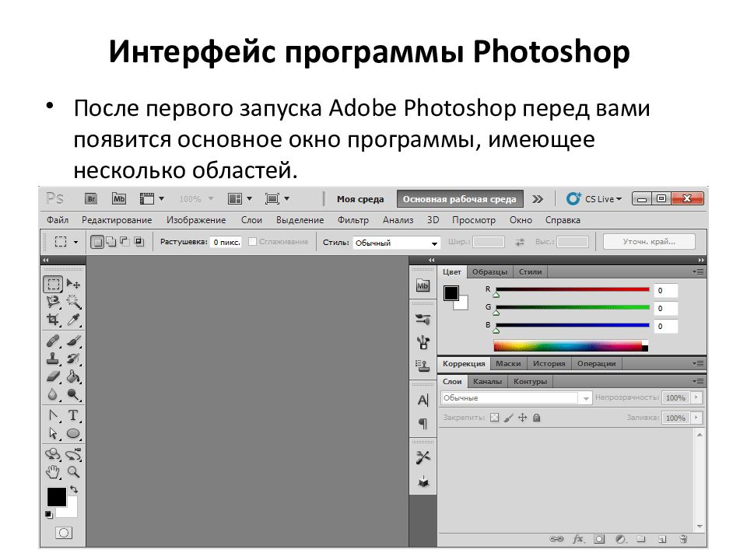Enable the Сглаживание checkbox
Screen dimensions: 747x560
[x=252, y=242]
